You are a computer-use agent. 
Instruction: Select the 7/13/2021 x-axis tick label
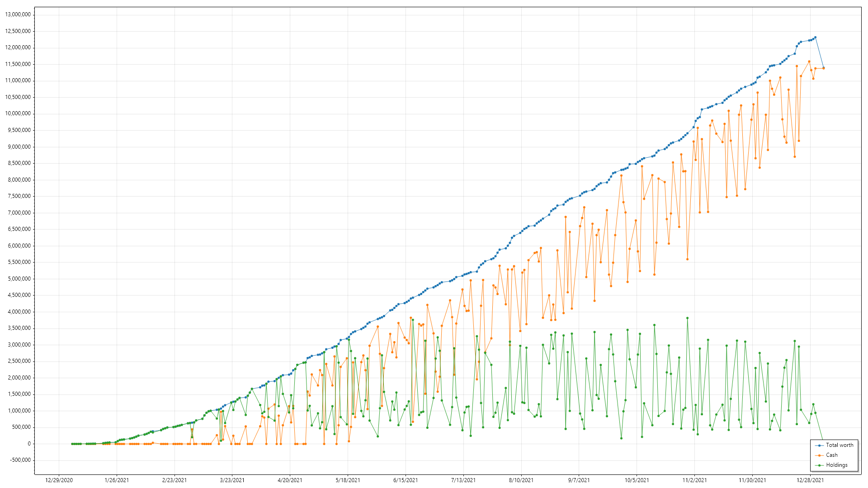[463, 480]
